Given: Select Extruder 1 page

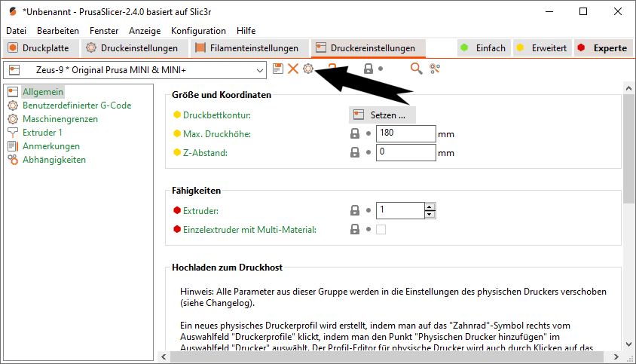Looking at the screenshot, I should pyautogui.click(x=42, y=133).
